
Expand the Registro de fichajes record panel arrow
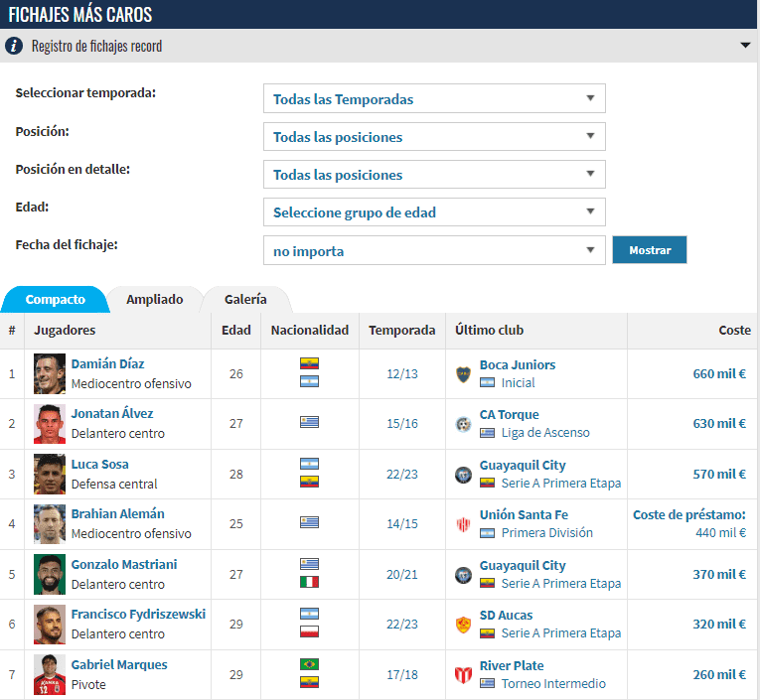pos(745,46)
